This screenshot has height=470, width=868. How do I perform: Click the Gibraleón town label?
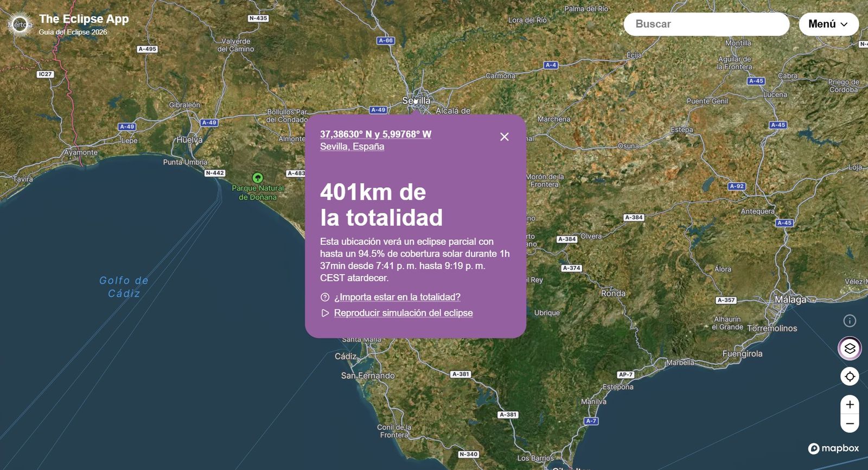coord(184,105)
